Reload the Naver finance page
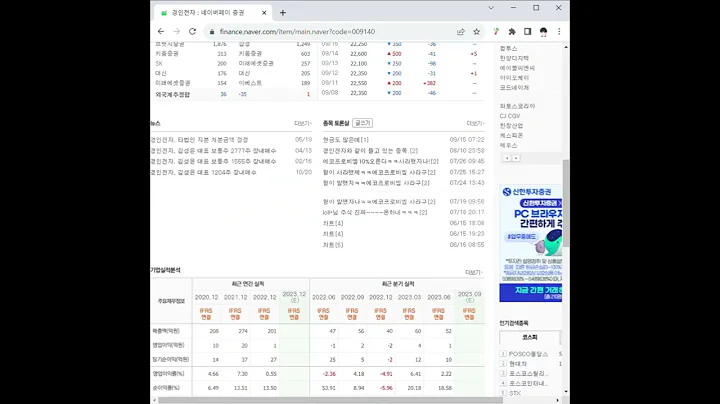The image size is (720, 404). point(192,32)
